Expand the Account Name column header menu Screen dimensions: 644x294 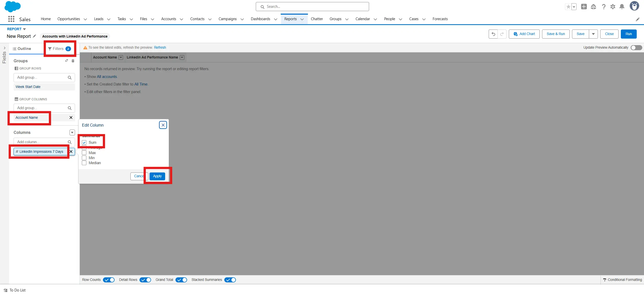(121, 57)
